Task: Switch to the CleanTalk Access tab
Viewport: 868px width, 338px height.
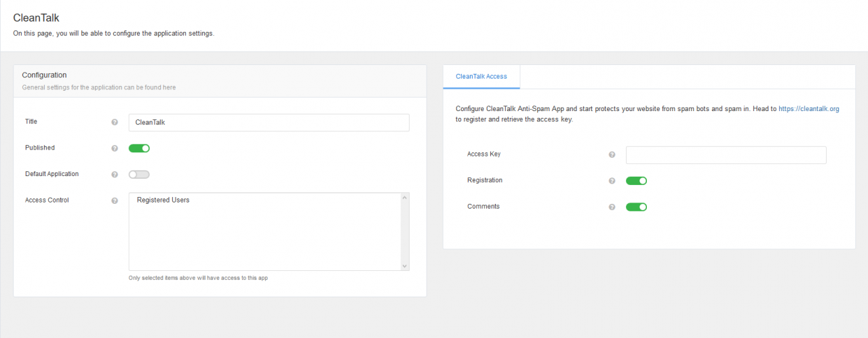Action: (481, 77)
